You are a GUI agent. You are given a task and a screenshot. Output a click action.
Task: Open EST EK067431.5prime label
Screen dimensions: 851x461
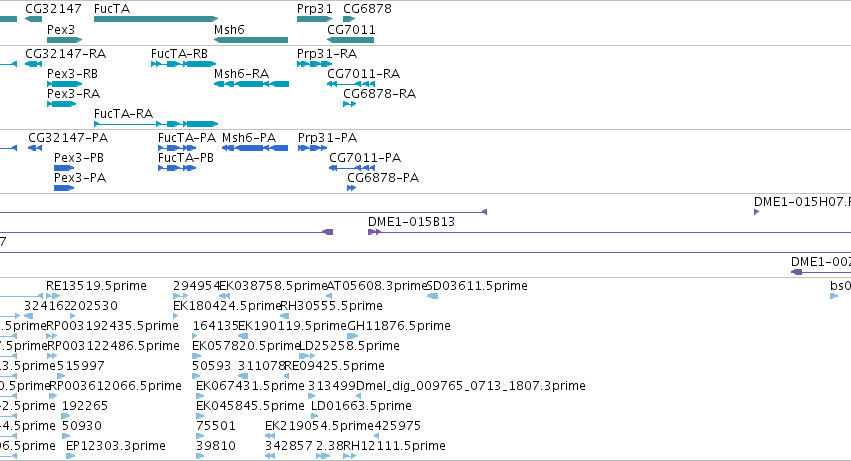[250, 386]
